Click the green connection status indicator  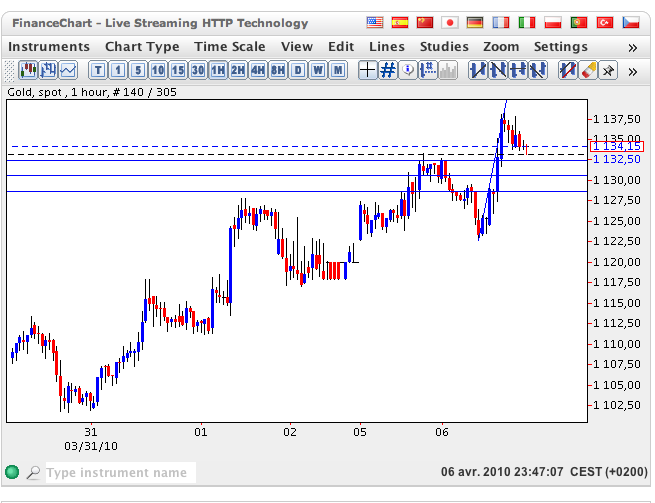(12, 472)
